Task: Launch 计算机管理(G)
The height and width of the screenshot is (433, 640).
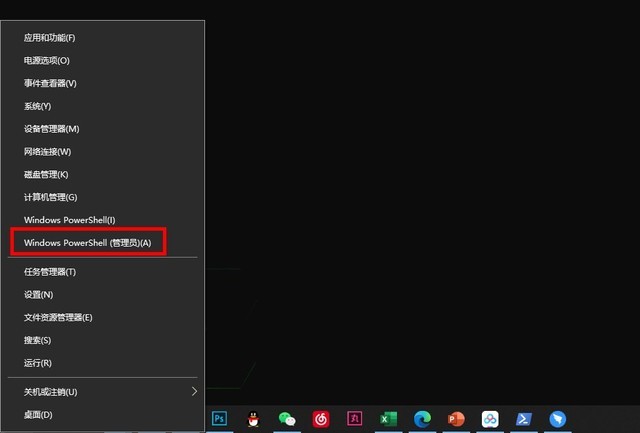Action: pyautogui.click(x=103, y=198)
